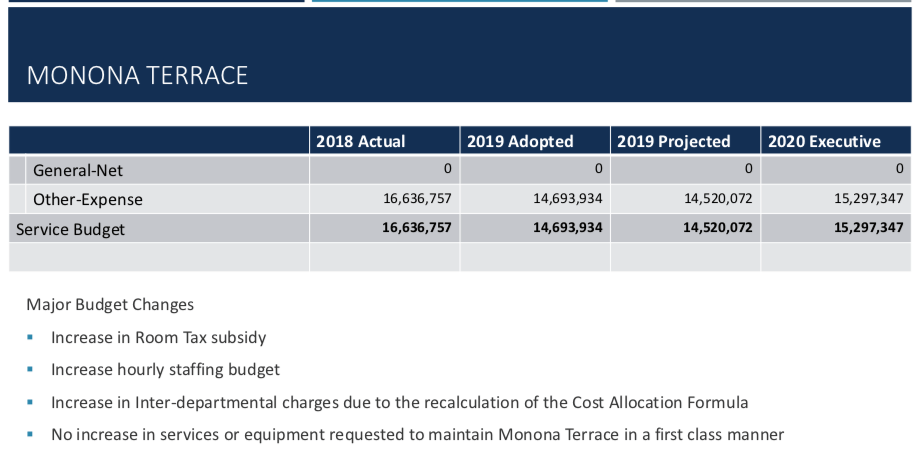The height and width of the screenshot is (466, 919).
Task: Click General-Net 0 under 2019 Adopted
Action: coord(598,169)
